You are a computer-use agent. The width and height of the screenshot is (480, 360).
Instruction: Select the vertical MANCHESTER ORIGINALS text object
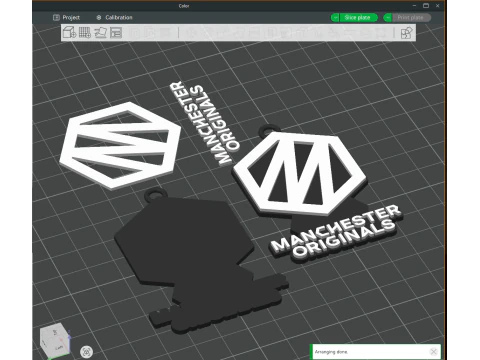[205, 123]
